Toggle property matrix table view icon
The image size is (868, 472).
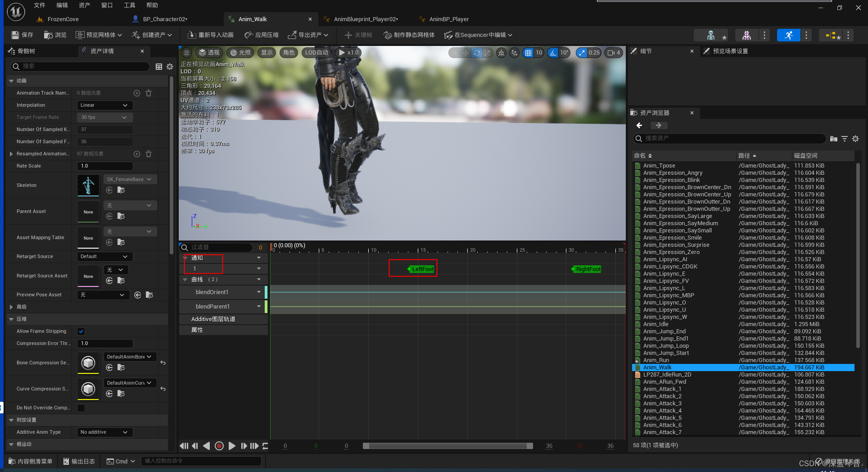click(x=159, y=67)
